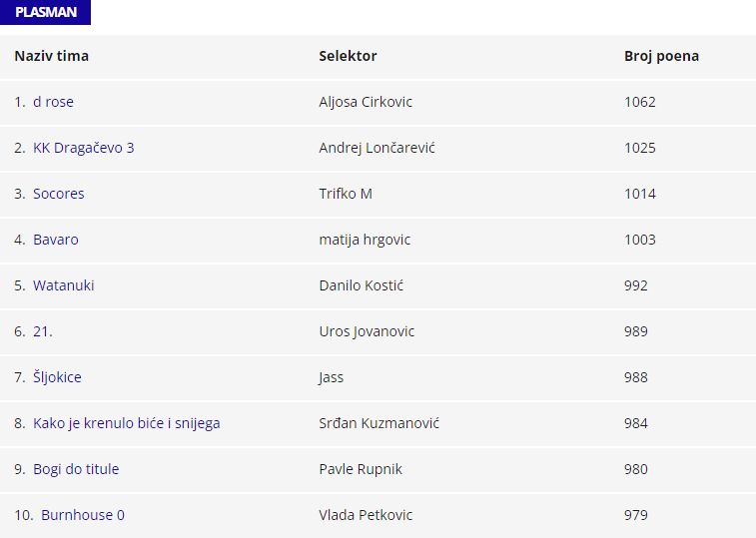The image size is (756, 538).
Task: Open the d rose team link
Action: click(53, 102)
